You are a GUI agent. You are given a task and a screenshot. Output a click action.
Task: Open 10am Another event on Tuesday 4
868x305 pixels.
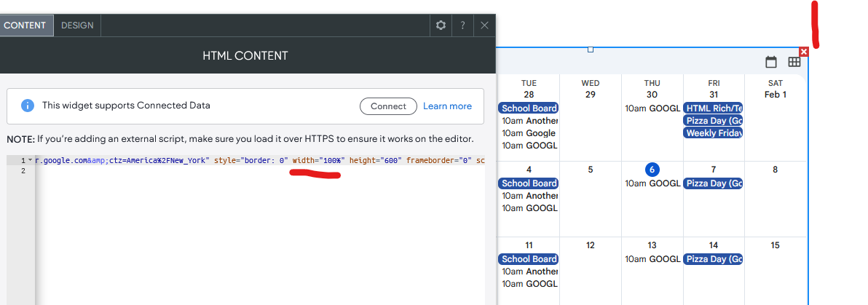pos(530,196)
